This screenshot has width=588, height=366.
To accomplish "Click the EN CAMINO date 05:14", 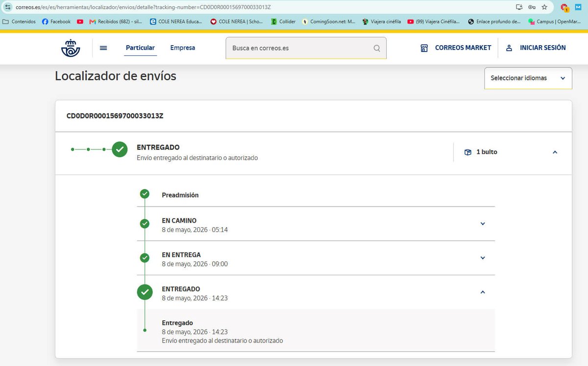I will coord(195,230).
